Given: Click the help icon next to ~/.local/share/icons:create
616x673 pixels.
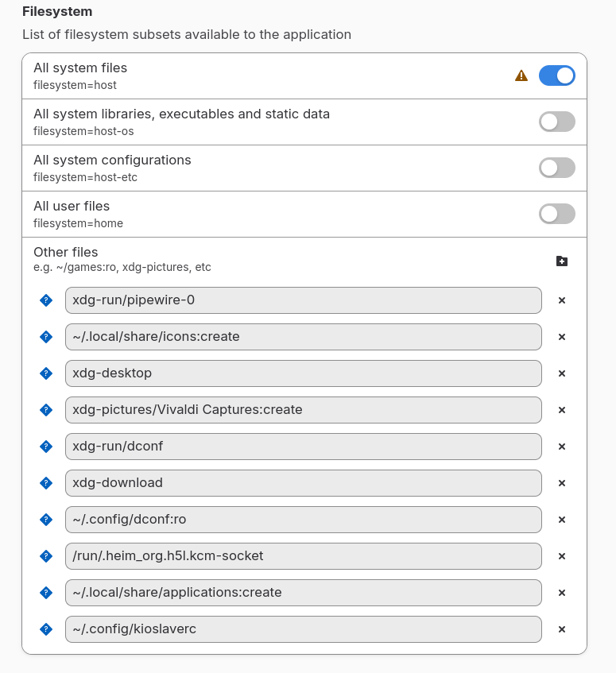Looking at the screenshot, I should 46,337.
